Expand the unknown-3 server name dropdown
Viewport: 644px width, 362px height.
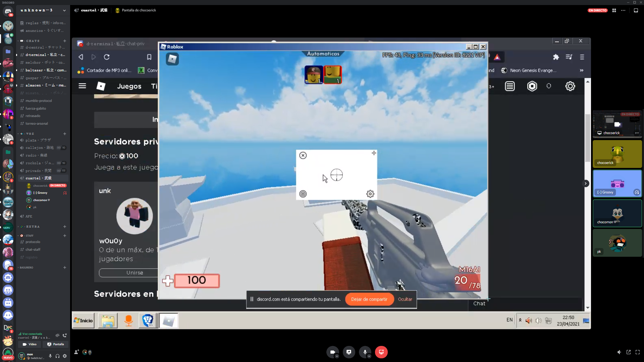click(64, 10)
